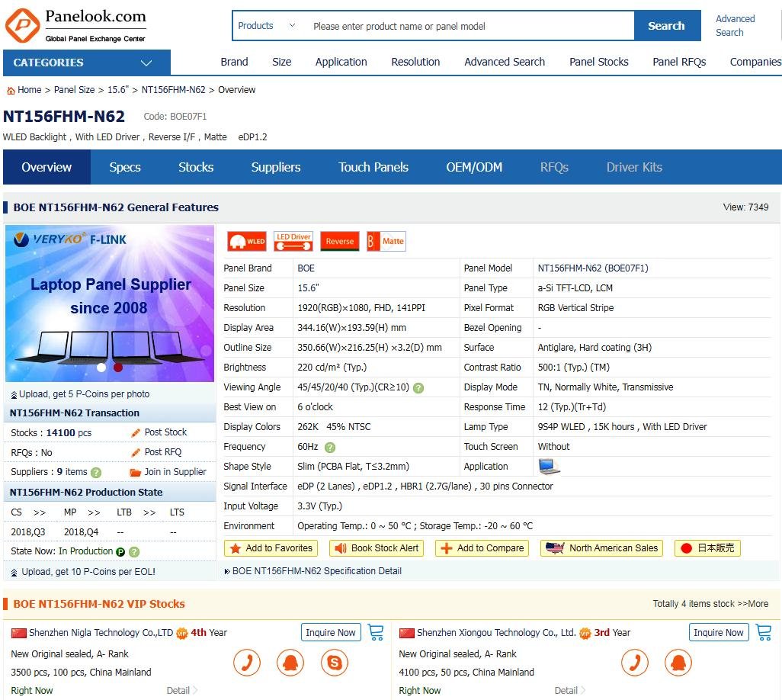782x700 pixels.
Task: Open the Suppliers tab
Action: 276,167
